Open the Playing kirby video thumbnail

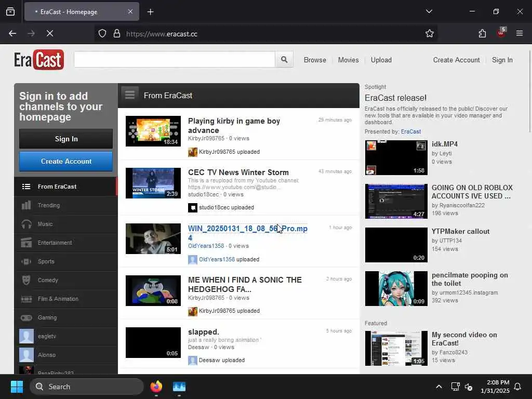(153, 131)
